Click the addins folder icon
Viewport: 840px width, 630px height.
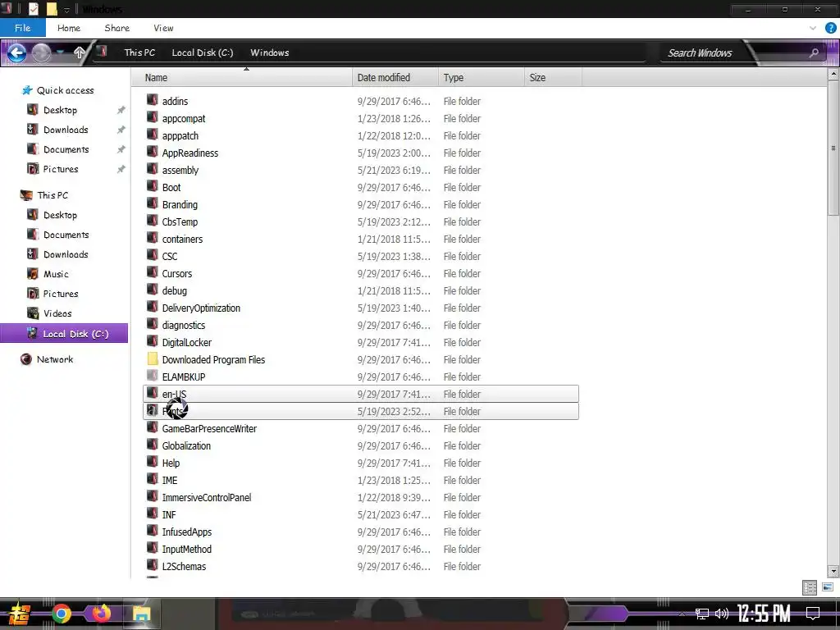coord(152,100)
